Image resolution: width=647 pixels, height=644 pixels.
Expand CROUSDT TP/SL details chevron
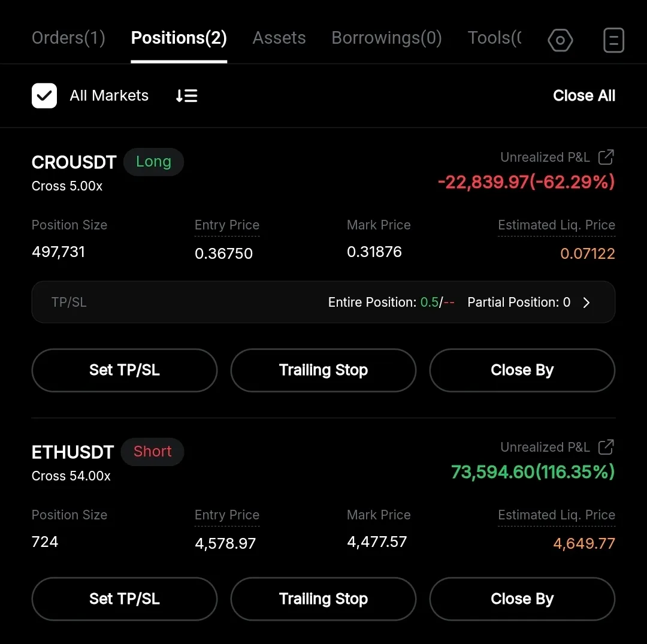(x=586, y=303)
